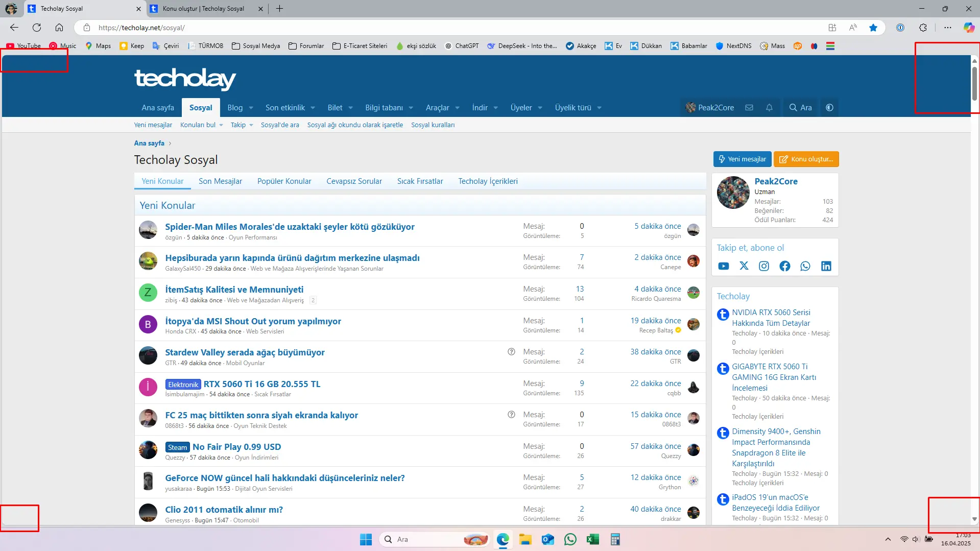Open Calculator from the taskbar
The width and height of the screenshot is (980, 551).
coord(615,539)
